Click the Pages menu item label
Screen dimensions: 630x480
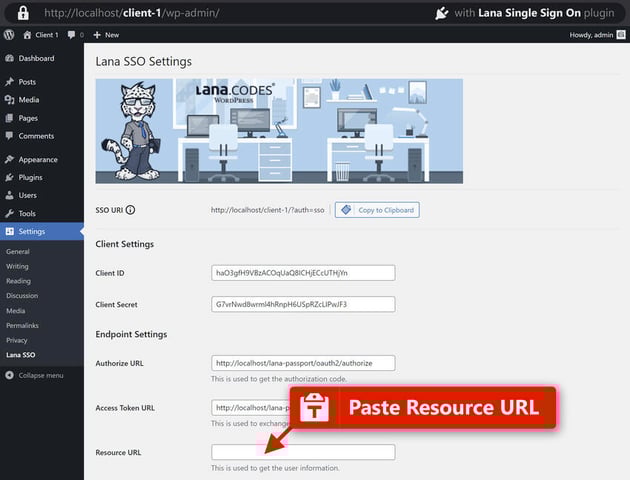(28, 118)
